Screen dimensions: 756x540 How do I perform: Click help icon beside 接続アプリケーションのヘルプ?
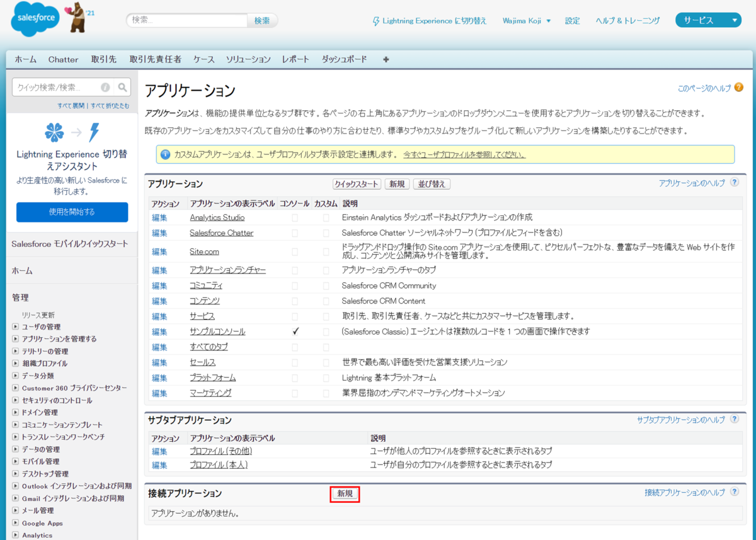pyautogui.click(x=735, y=492)
